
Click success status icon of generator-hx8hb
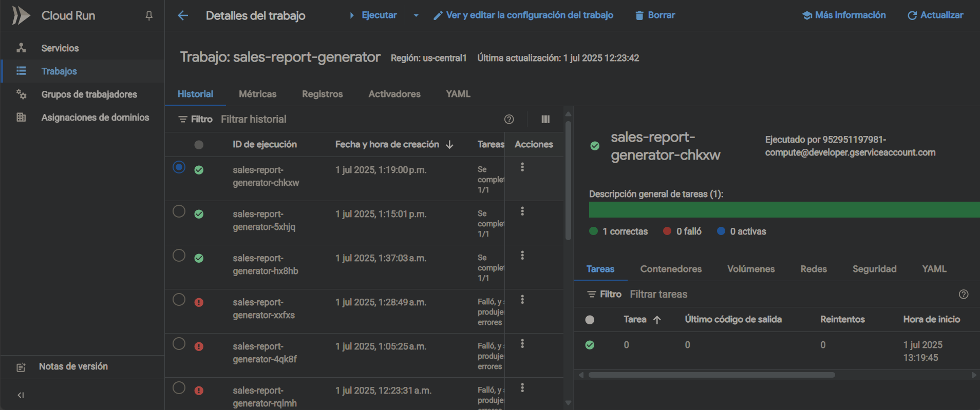[x=199, y=258]
